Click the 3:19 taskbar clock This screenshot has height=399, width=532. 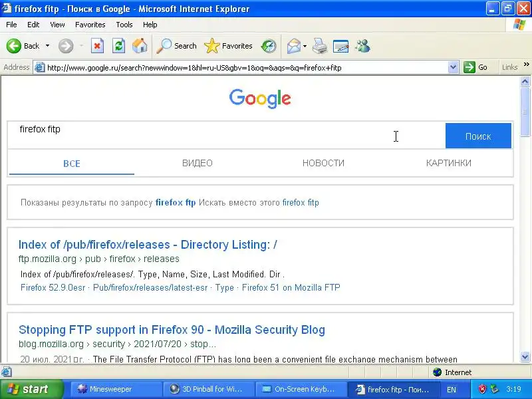(513, 389)
